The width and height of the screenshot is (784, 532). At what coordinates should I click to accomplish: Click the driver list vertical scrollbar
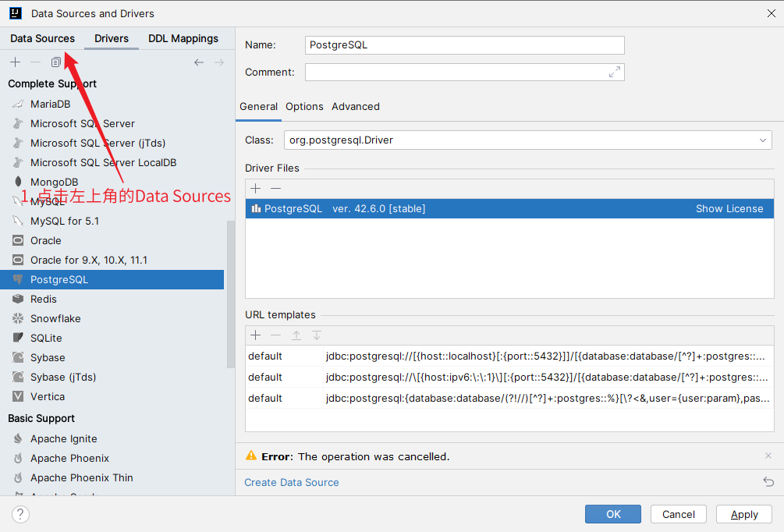tap(229, 312)
